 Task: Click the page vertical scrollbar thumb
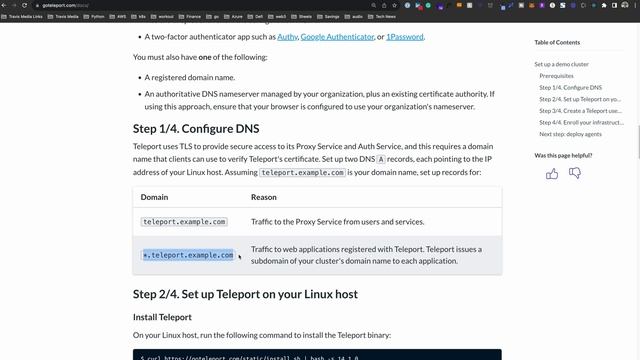638,142
